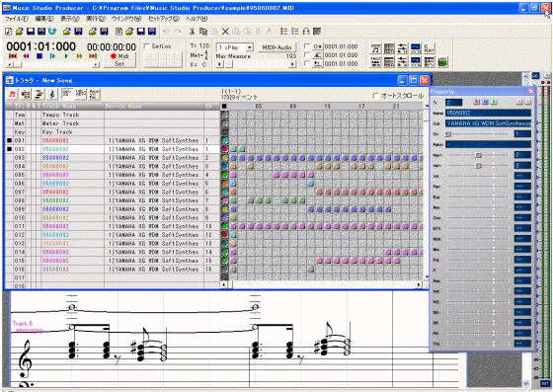Tick the middle locator checkbox in the locator group

[x=307, y=55]
